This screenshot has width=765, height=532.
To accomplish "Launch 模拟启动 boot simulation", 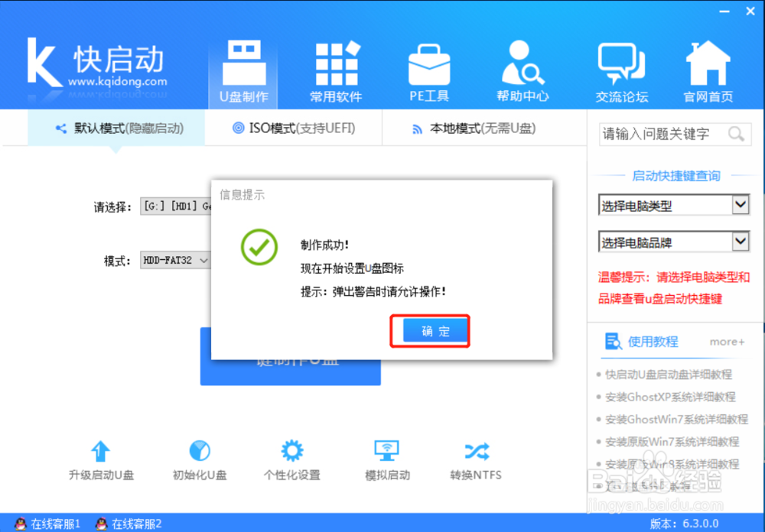I will [386, 459].
